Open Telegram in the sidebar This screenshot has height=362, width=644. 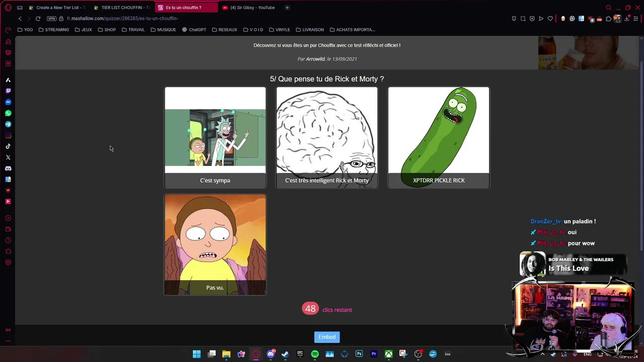coord(8,124)
